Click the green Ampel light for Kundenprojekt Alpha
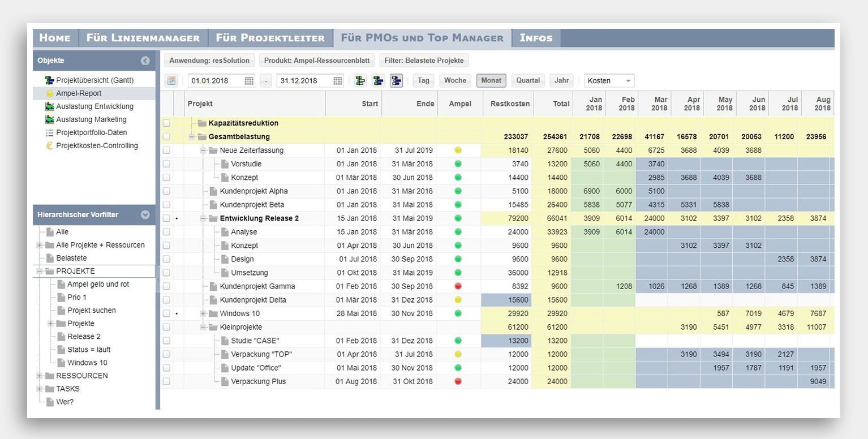This screenshot has height=439, width=868. tap(458, 191)
